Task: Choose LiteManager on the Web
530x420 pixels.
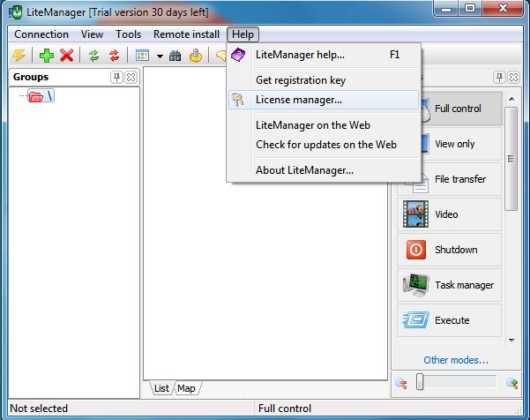Action: (324, 125)
